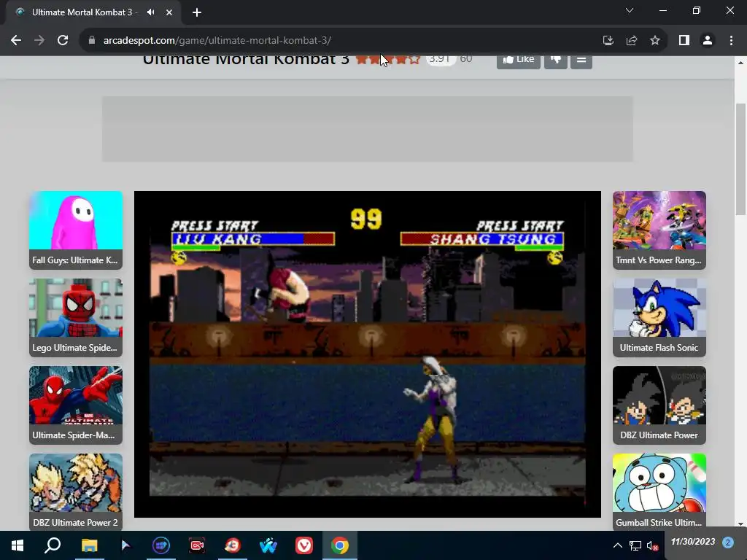
Task: Rate the game using the star rating
Action: [388, 60]
